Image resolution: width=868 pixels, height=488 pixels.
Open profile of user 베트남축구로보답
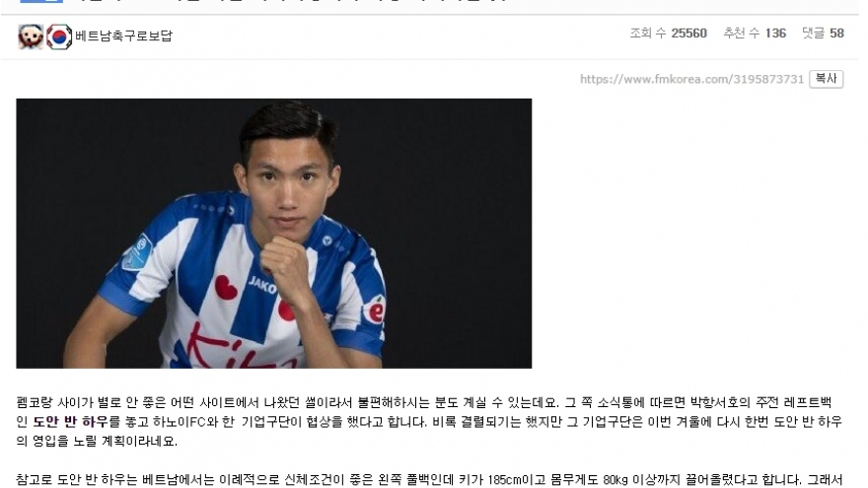click(124, 35)
